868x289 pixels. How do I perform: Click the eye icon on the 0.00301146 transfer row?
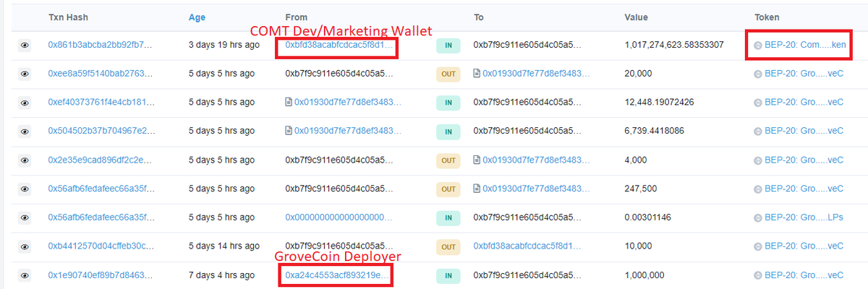[x=25, y=217]
